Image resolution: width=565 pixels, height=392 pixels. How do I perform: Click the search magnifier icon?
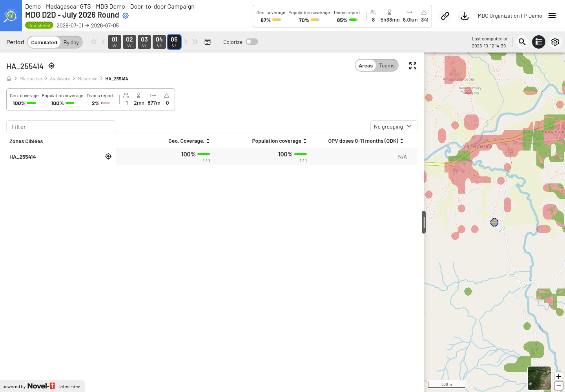[x=522, y=42]
